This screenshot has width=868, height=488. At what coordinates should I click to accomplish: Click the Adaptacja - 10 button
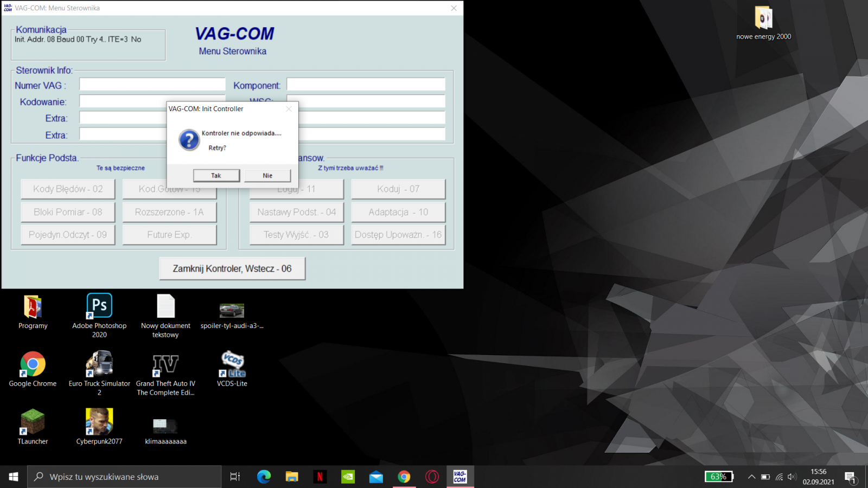398,212
